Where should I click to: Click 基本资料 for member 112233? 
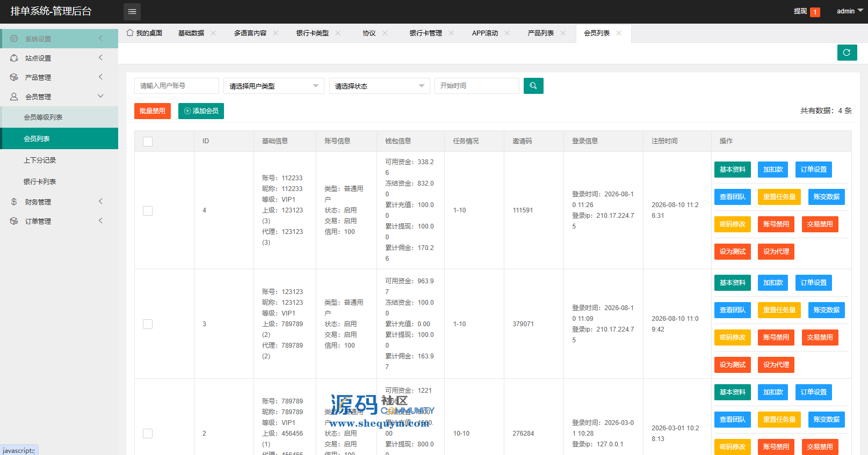pyautogui.click(x=733, y=170)
